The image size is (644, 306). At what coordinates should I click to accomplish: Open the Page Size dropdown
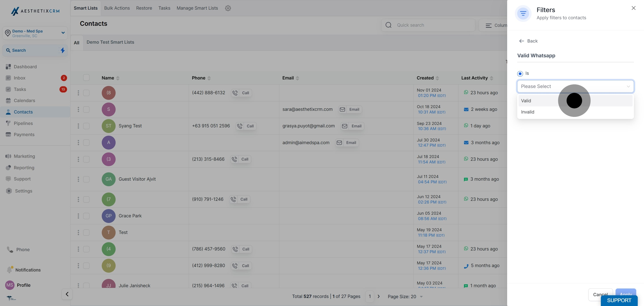pyautogui.click(x=405, y=297)
